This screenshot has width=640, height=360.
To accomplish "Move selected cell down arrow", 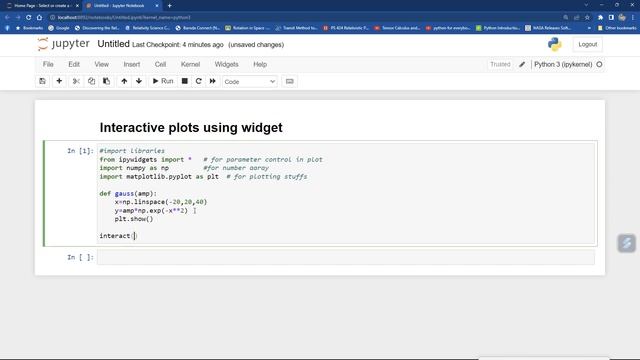I will (x=139, y=81).
